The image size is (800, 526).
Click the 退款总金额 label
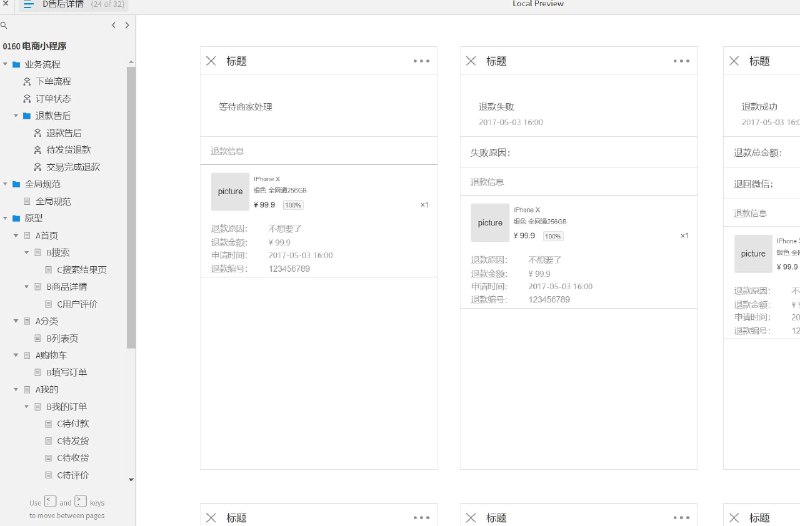(758, 153)
